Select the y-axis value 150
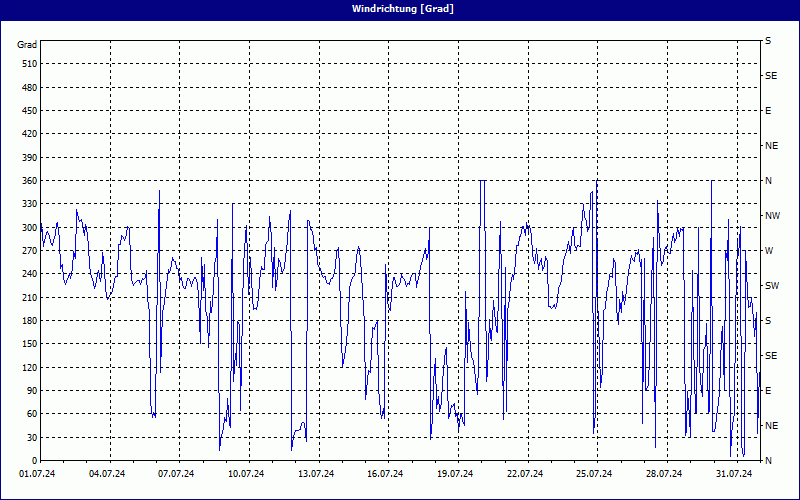The image size is (800, 500). [30, 344]
